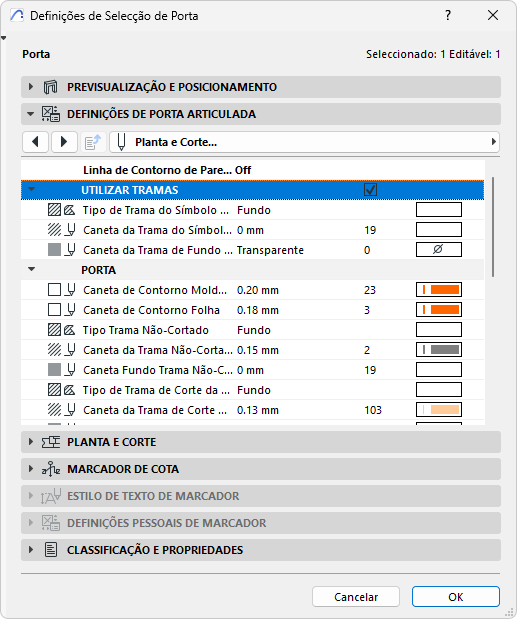
Task: Open orange pen swatch for Caneta de Contorno Folha
Action: 439,310
